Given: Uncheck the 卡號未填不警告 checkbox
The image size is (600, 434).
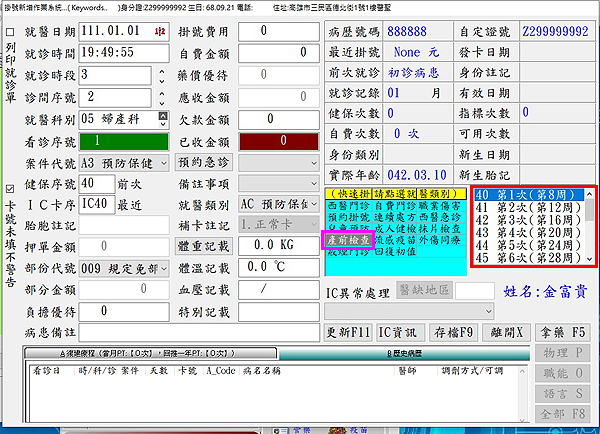Looking at the screenshot, I should [9, 187].
